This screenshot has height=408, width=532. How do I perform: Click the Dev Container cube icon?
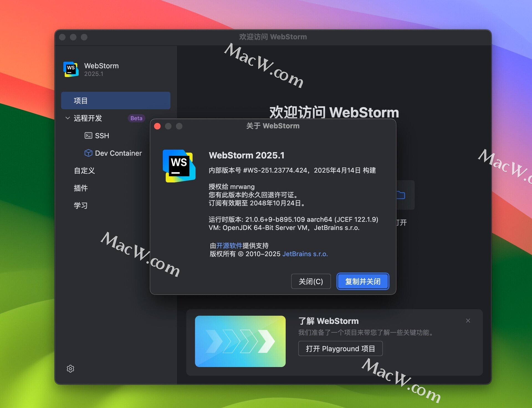pos(88,153)
